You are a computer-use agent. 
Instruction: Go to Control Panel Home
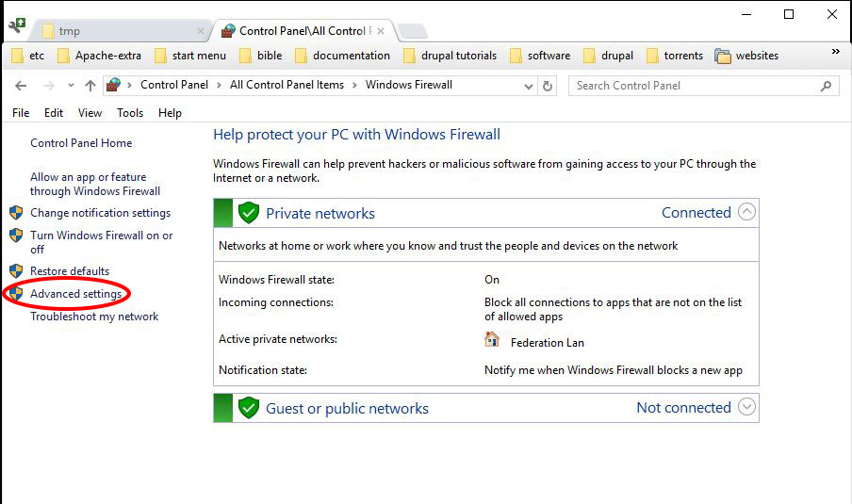pos(81,143)
